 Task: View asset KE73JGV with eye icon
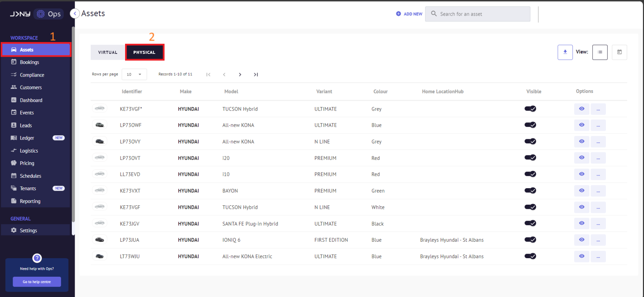(x=582, y=223)
